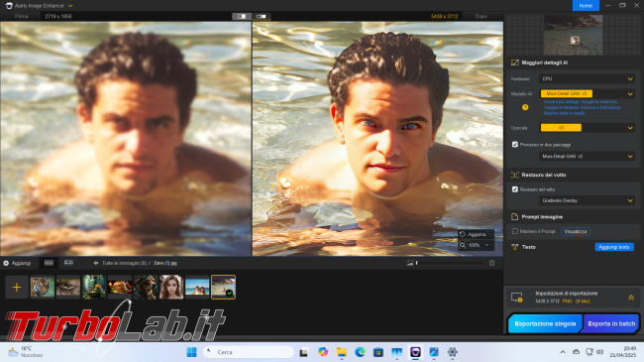Select the grid thumbnail view icon
Viewport: 644px width, 362px height.
tap(49, 263)
